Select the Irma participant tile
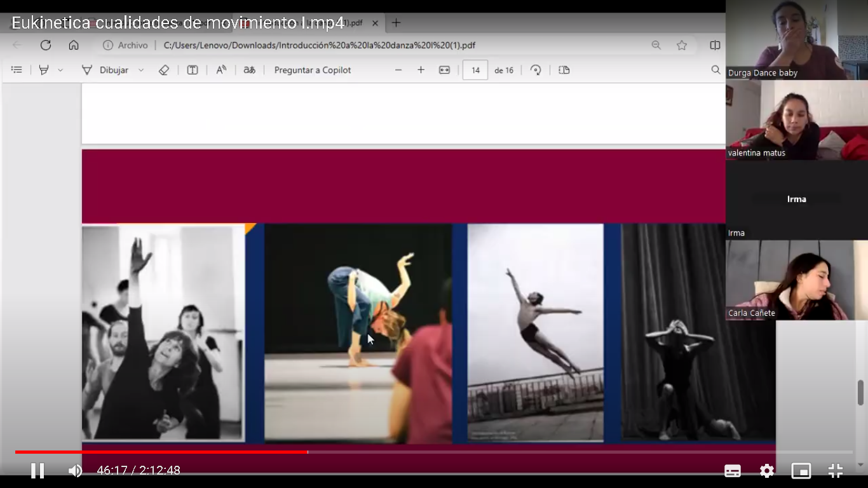 click(x=797, y=200)
